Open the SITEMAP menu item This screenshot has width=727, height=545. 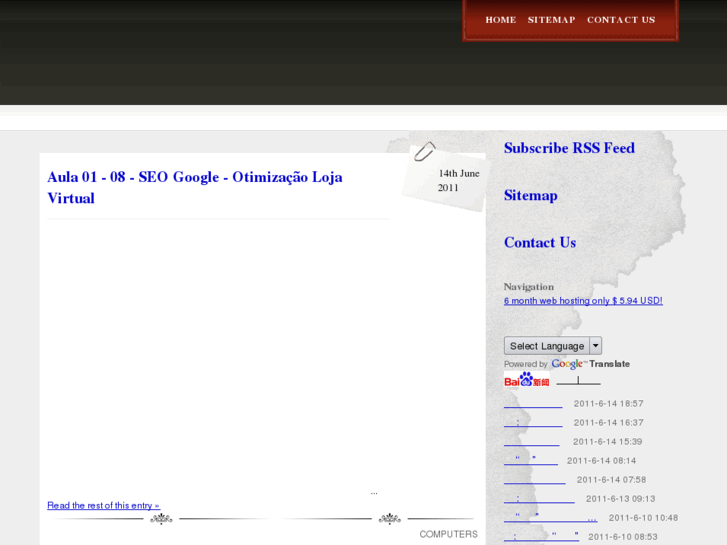pos(551,20)
